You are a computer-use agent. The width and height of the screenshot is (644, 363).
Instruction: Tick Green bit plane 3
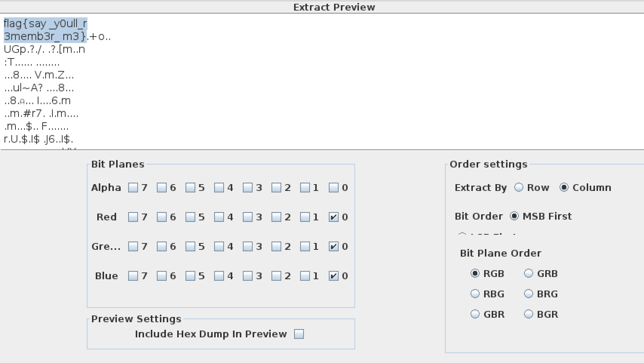click(248, 246)
